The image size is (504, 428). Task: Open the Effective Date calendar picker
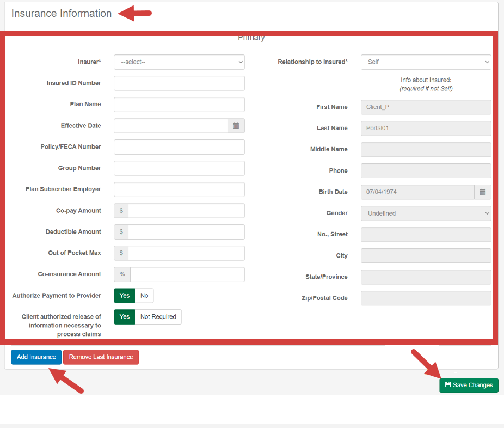pos(236,125)
